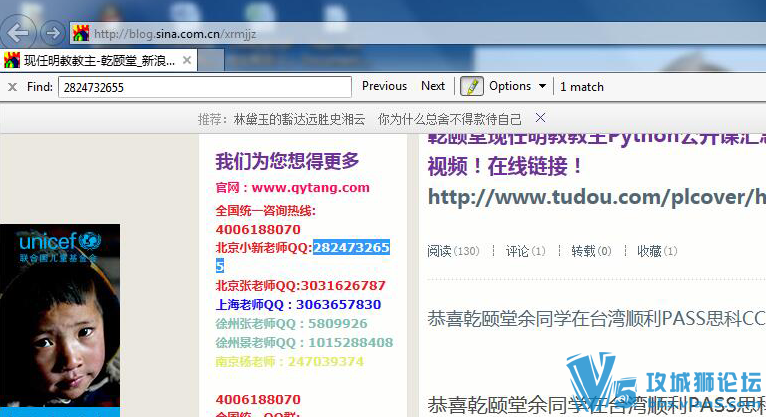Screen dimensions: 766x417
Task: Click the site favicon in address bar
Action: pos(81,33)
